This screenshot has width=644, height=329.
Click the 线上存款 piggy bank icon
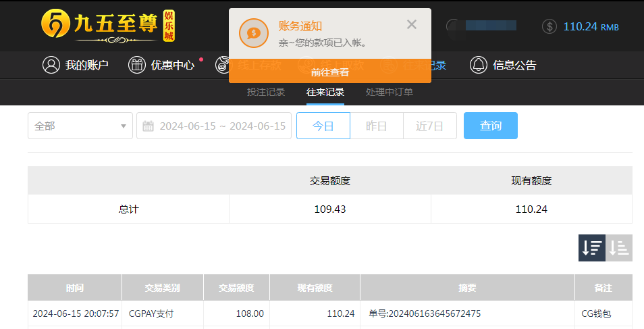[222, 65]
